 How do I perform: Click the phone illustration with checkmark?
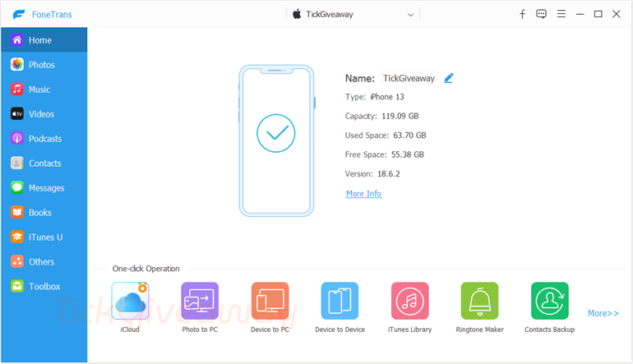pyautogui.click(x=276, y=141)
